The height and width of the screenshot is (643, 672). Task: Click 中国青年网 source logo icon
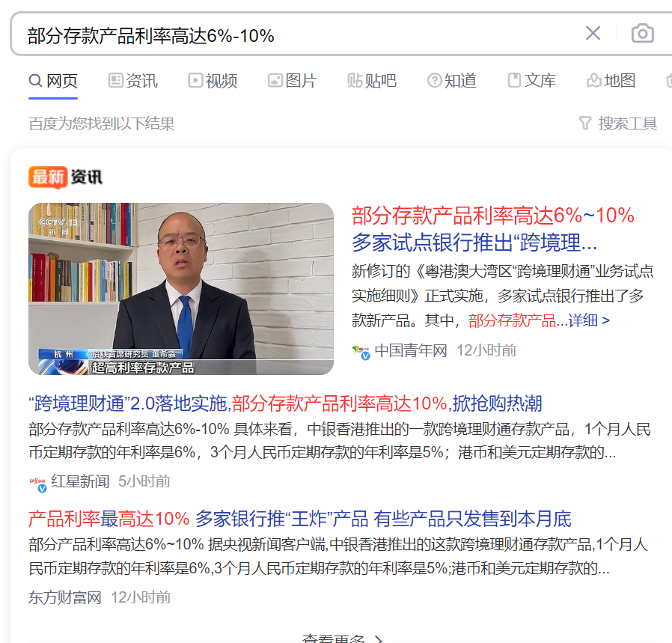[361, 352]
